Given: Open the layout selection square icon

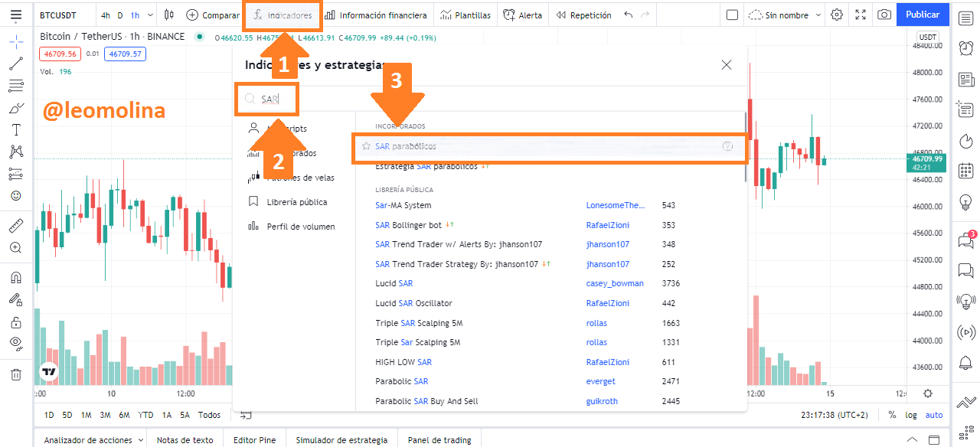Looking at the screenshot, I should [732, 15].
